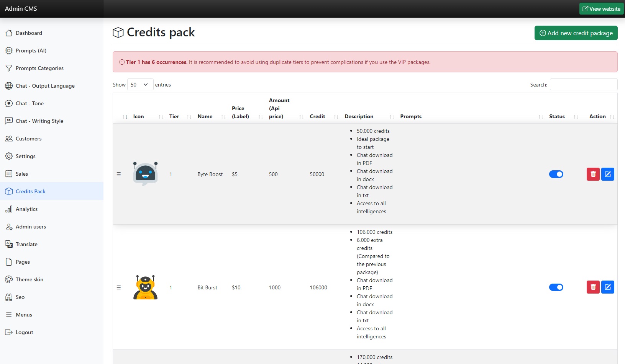The height and width of the screenshot is (364, 625).
Task: Delete the Bit Burst package
Action: [593, 287]
